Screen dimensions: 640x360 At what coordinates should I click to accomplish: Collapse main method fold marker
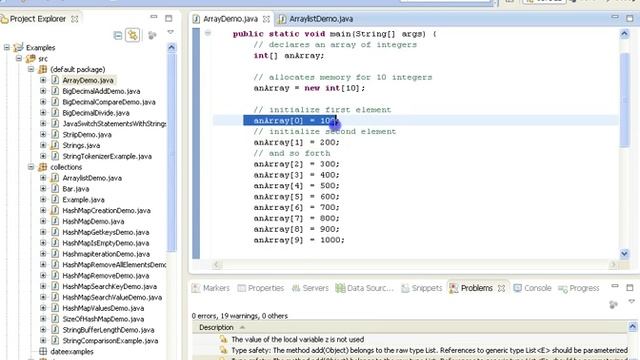coord(208,33)
